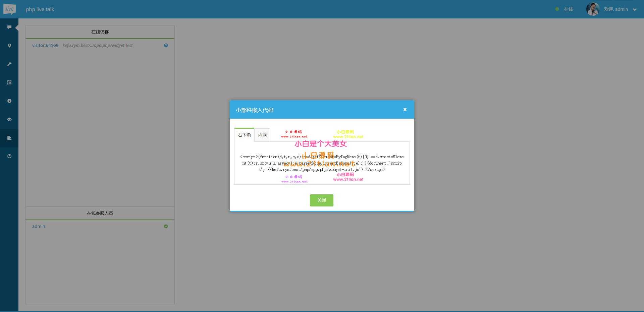
Task: Click the power logout icon in sidebar
Action: click(x=9, y=156)
